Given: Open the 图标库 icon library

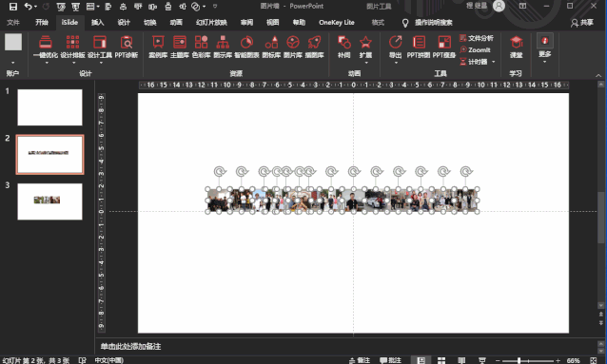Looking at the screenshot, I should [x=271, y=47].
